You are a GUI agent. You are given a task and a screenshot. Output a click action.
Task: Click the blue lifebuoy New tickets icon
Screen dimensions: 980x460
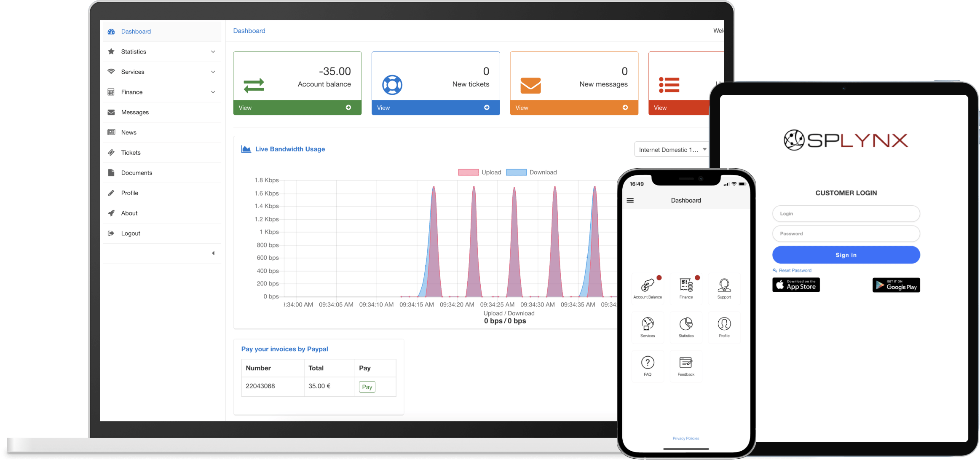click(x=392, y=85)
